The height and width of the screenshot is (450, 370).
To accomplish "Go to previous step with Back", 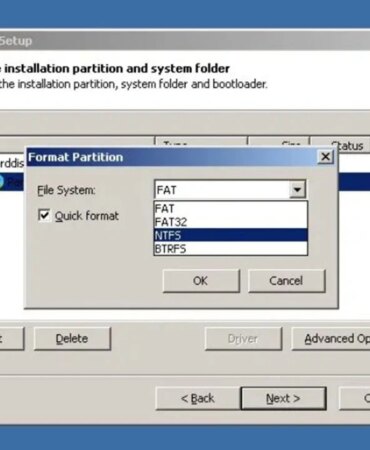I will coord(198,398).
